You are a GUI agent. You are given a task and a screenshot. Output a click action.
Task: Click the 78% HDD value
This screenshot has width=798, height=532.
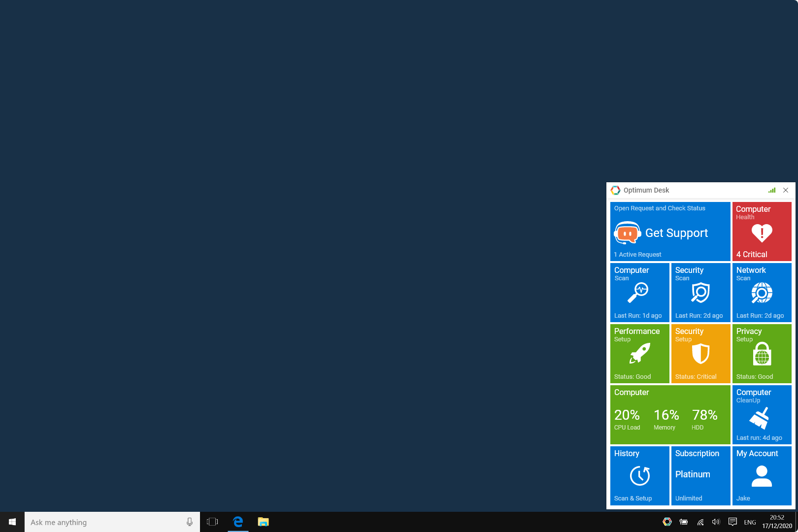pos(704,415)
